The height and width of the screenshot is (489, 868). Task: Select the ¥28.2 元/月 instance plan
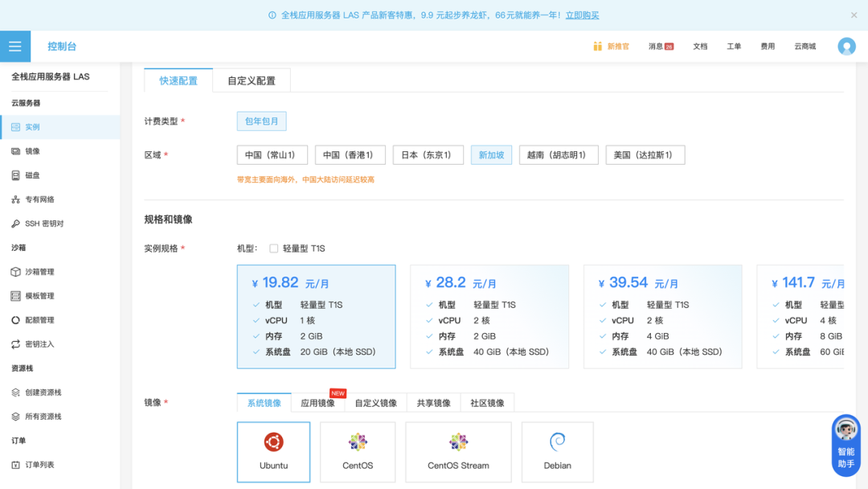pyautogui.click(x=489, y=317)
